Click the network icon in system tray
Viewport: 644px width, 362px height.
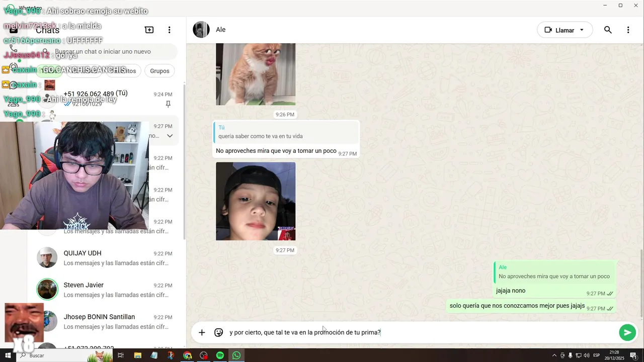578,355
